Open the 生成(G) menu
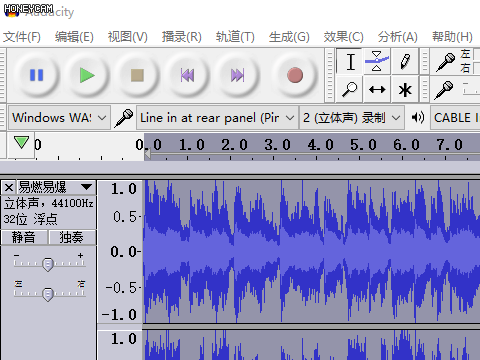Screen dimensions: 480x360 click(289, 37)
